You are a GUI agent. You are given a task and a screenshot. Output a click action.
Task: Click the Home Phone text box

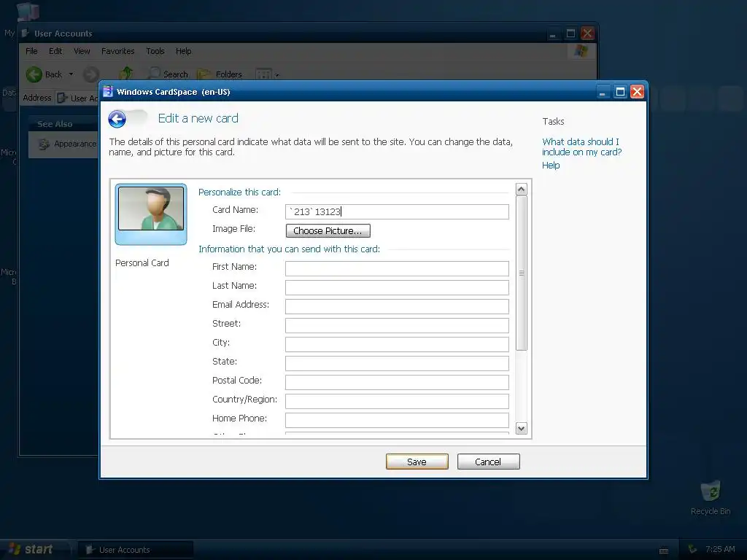pyautogui.click(x=397, y=420)
